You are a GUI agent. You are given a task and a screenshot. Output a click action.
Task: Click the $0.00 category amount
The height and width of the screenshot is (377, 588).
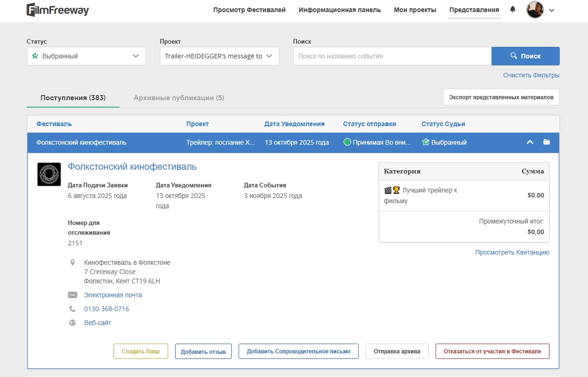pyautogui.click(x=536, y=195)
